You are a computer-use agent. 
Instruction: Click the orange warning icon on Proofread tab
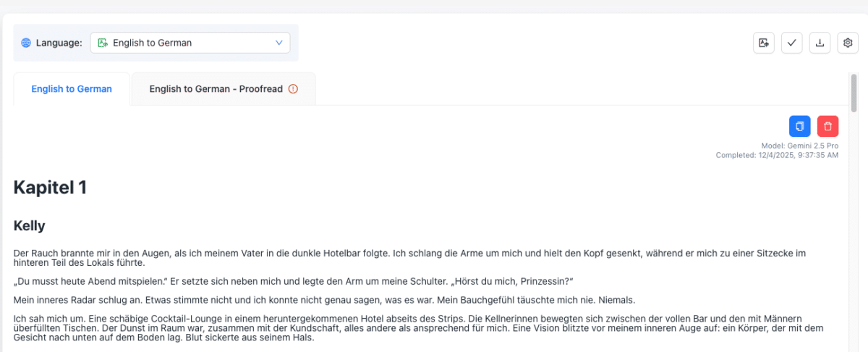point(293,89)
